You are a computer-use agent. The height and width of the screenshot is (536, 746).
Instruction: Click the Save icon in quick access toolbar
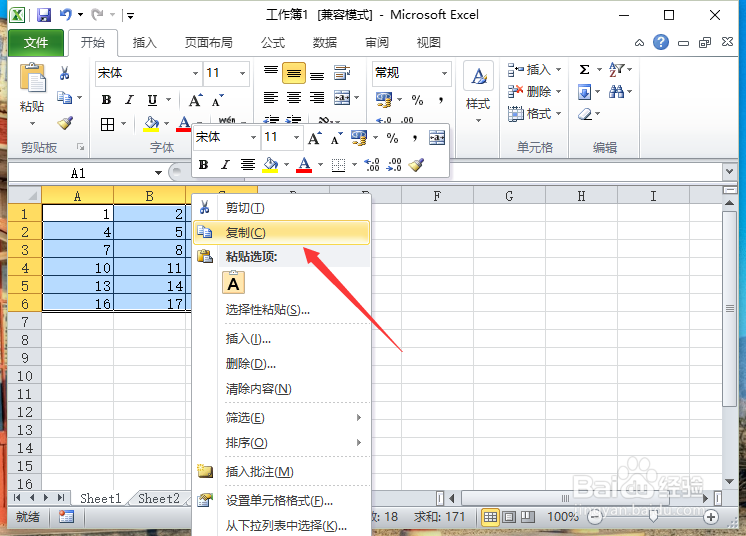pos(44,15)
